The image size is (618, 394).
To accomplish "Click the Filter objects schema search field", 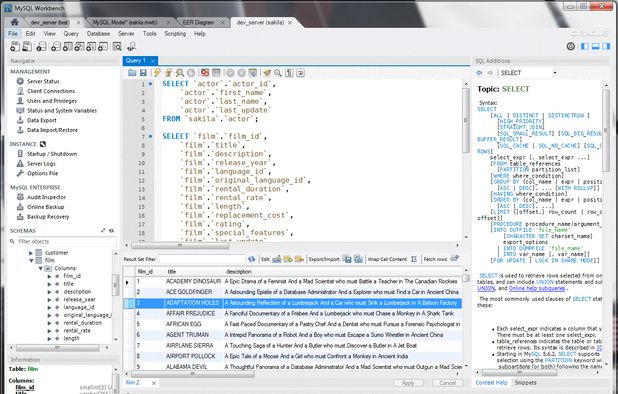I will tap(66, 242).
